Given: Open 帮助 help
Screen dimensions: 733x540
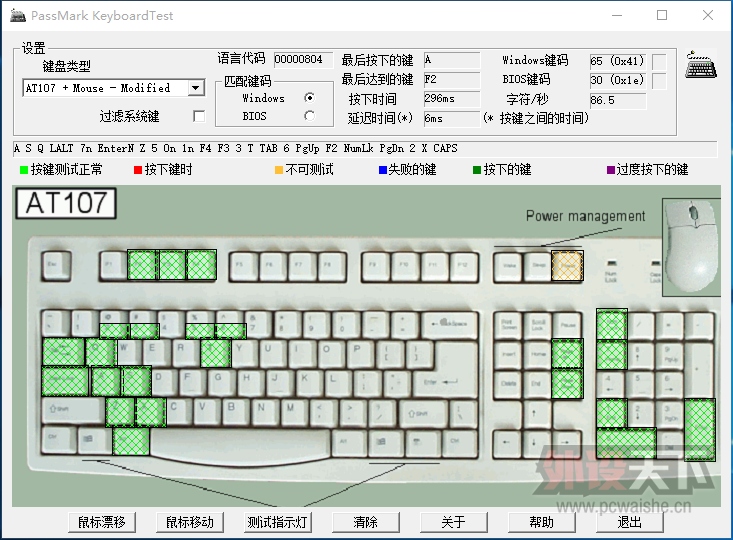Looking at the screenshot, I should point(541,522).
